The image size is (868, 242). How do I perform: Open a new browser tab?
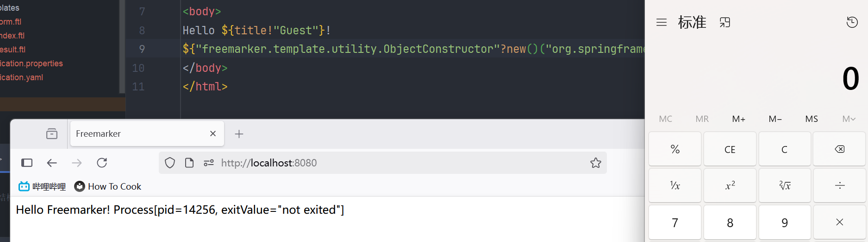click(x=239, y=134)
